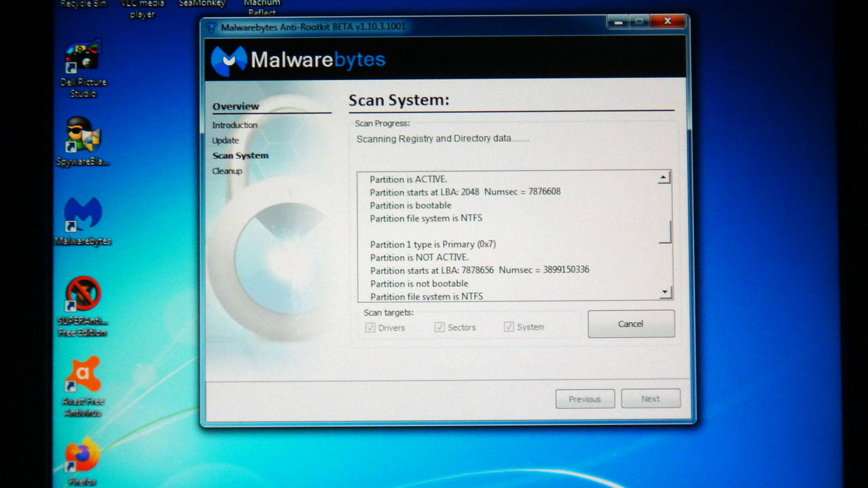Go to the Update step in Overview
The height and width of the screenshot is (488, 868).
[x=225, y=140]
